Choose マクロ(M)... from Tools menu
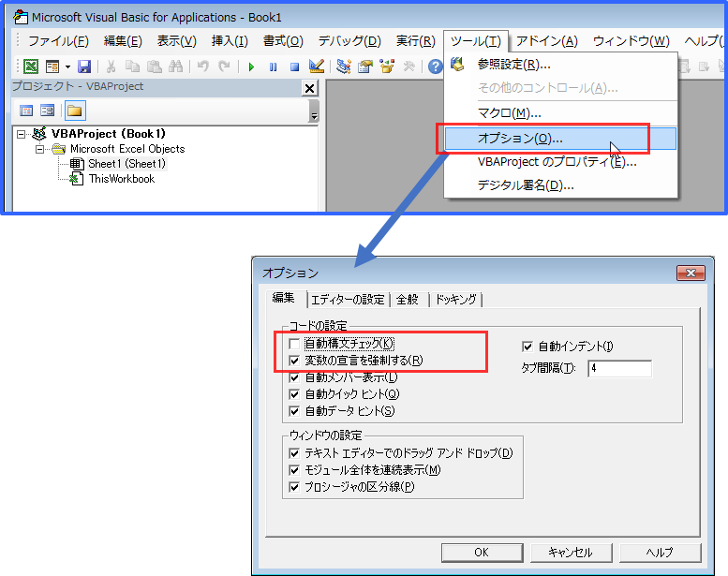This screenshot has height=576, width=728. click(560, 112)
